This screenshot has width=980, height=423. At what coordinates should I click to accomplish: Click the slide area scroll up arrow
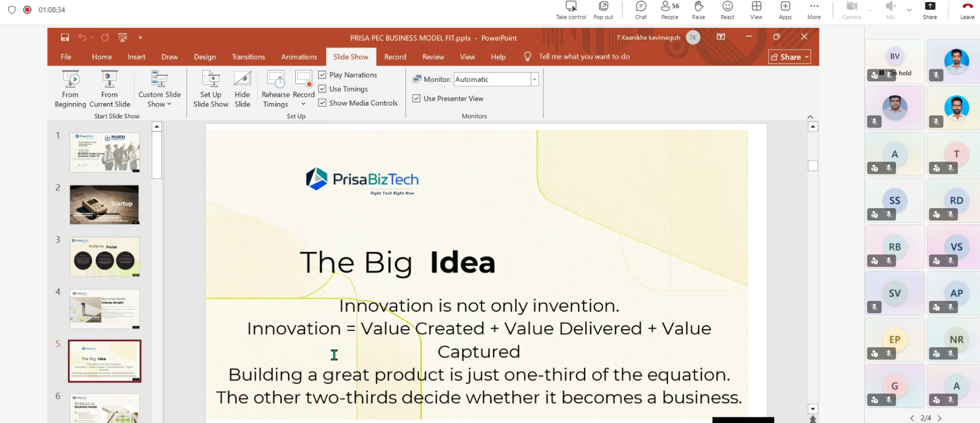pos(813,127)
